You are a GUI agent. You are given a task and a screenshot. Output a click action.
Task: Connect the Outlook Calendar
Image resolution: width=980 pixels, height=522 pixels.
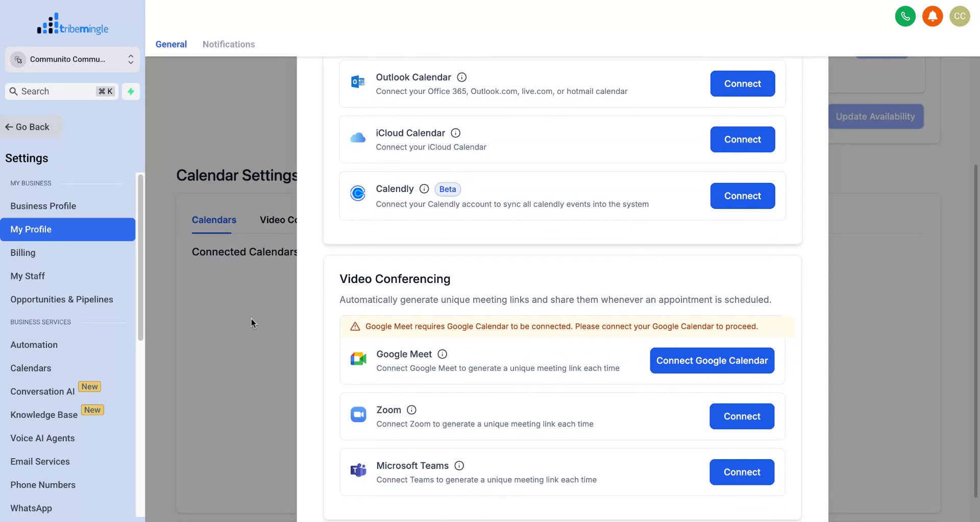[742, 84]
